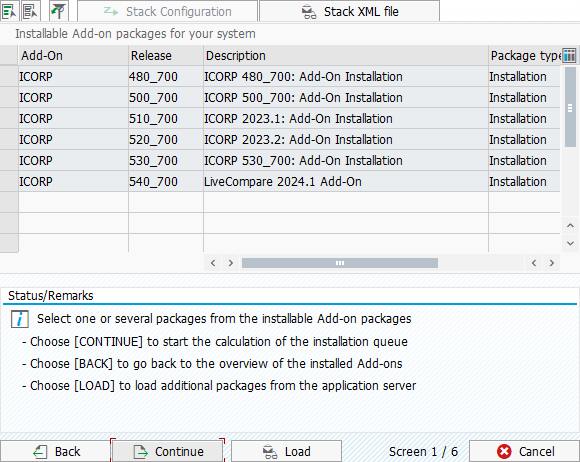Click the filter funnel toolbar icon

(59, 11)
